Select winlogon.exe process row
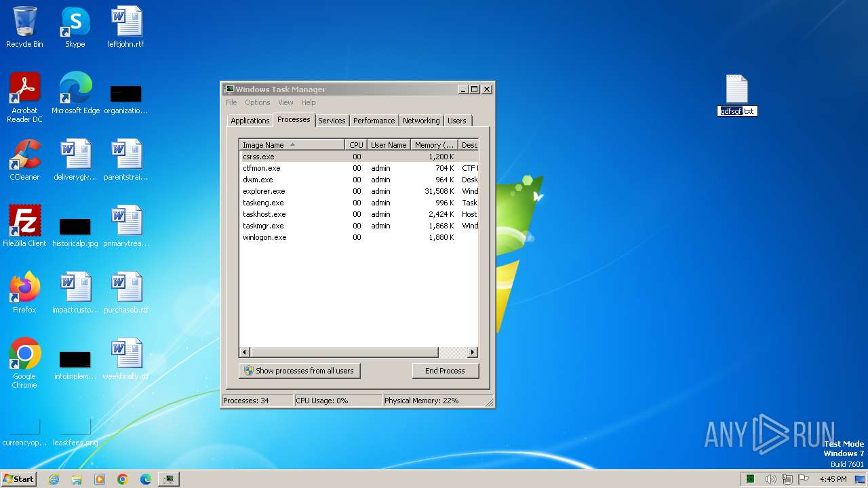The image size is (868, 488). (x=359, y=237)
